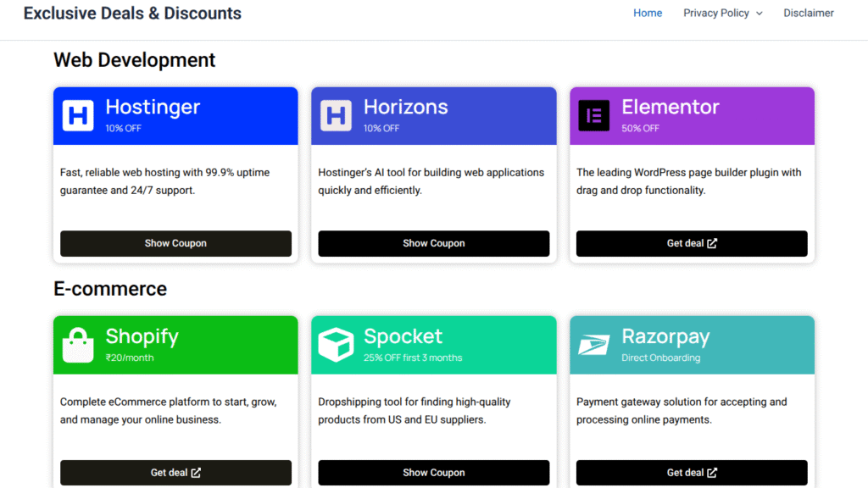The height and width of the screenshot is (488, 868).
Task: Show Coupon for Hostinger
Action: (x=175, y=243)
